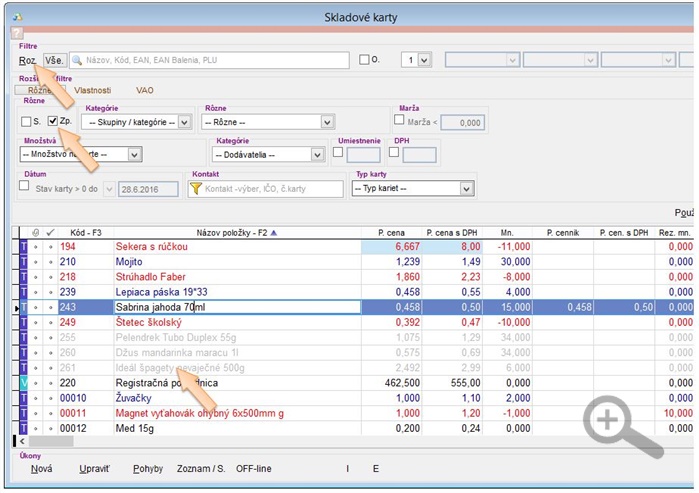This screenshot has width=699, height=493.
Task: Click the magnifier icon in search field
Action: (x=76, y=60)
